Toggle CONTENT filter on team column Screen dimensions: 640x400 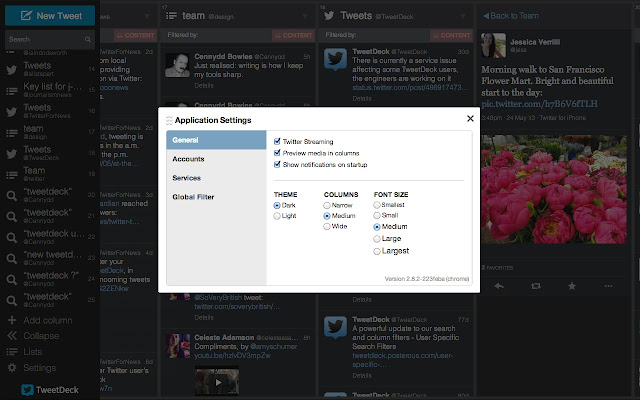[x=293, y=36]
